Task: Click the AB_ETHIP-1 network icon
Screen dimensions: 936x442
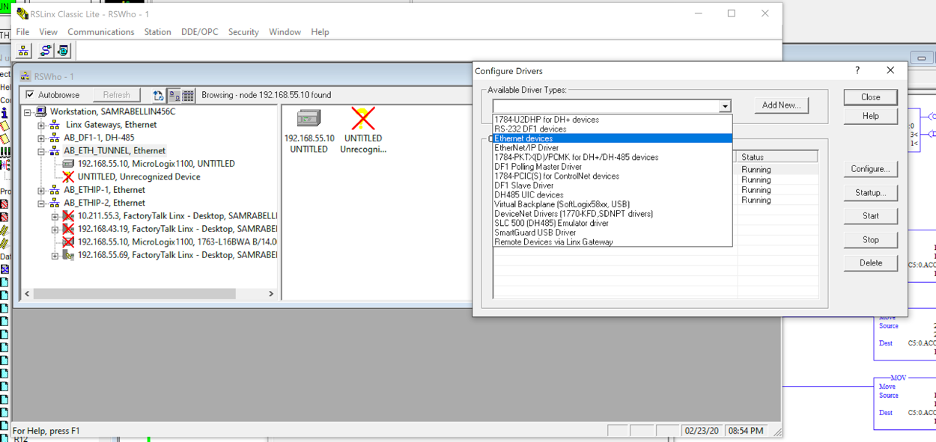Action: (54, 190)
